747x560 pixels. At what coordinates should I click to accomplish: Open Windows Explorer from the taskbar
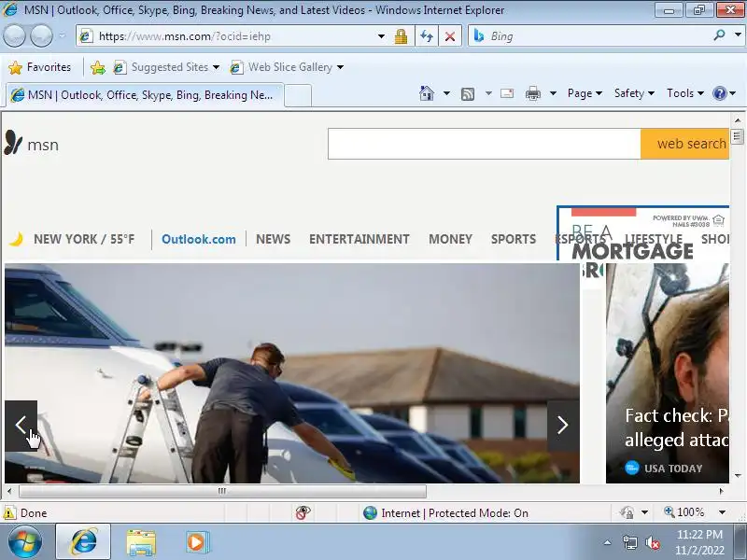[x=141, y=542]
